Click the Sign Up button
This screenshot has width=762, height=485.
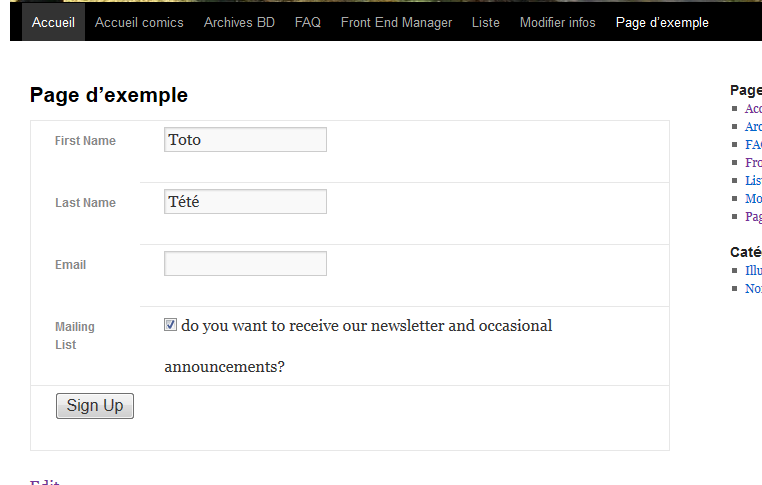coord(95,406)
